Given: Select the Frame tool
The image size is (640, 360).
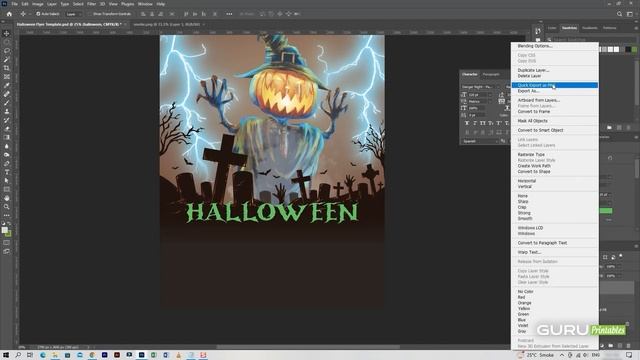Looking at the screenshot, I should pyautogui.click(x=7, y=77).
